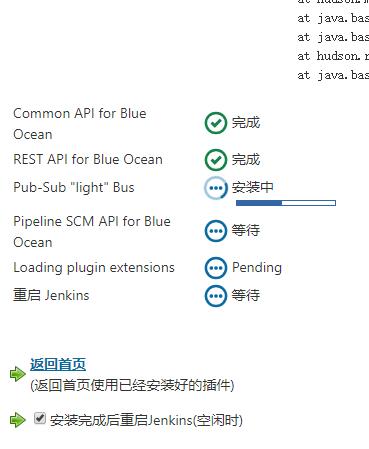Click green checkmark for REST API for Blue Ocean
This screenshot has height=449, width=369.
[x=216, y=160]
